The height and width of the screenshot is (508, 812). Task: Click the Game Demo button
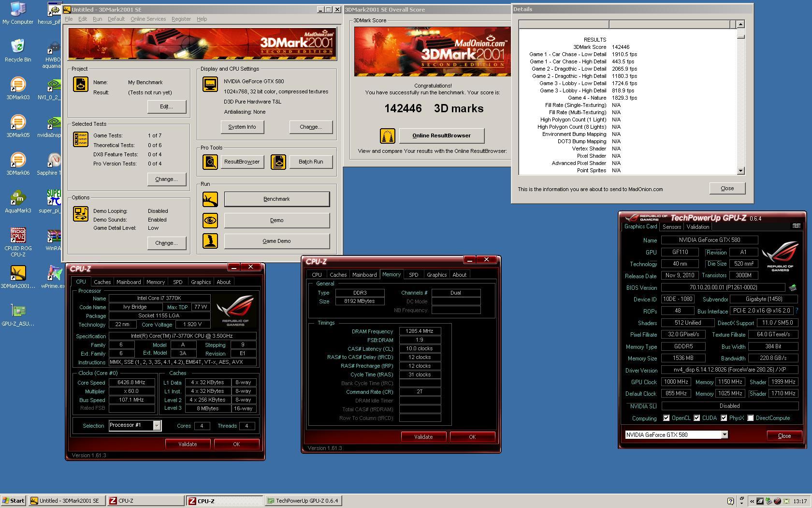276,241
